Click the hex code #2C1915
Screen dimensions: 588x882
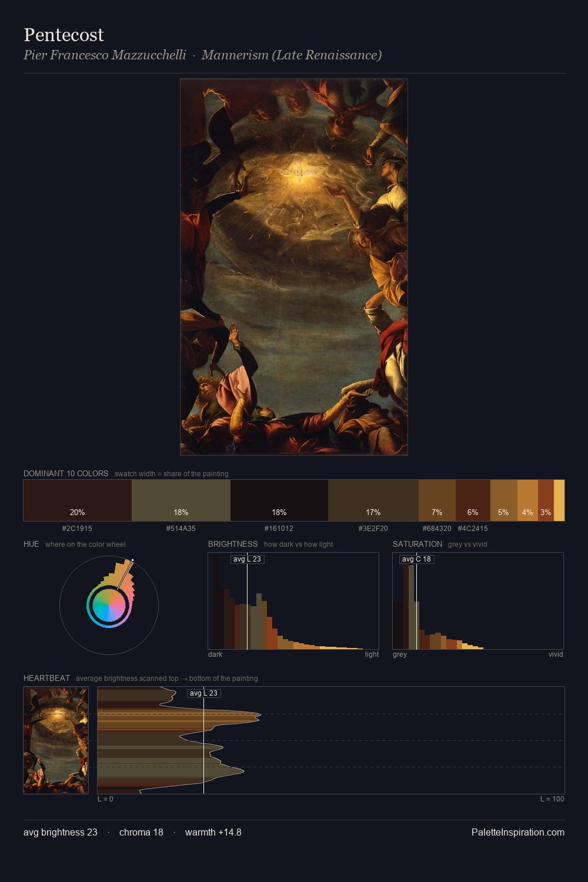pos(77,529)
